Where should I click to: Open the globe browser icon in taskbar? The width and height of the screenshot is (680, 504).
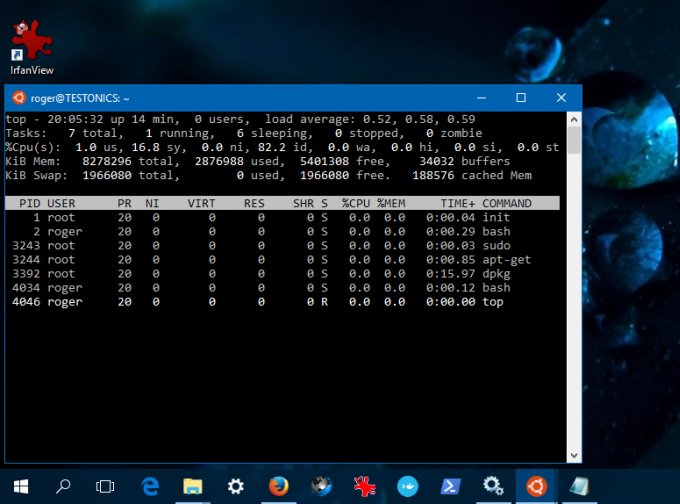pyautogui.click(x=321, y=486)
